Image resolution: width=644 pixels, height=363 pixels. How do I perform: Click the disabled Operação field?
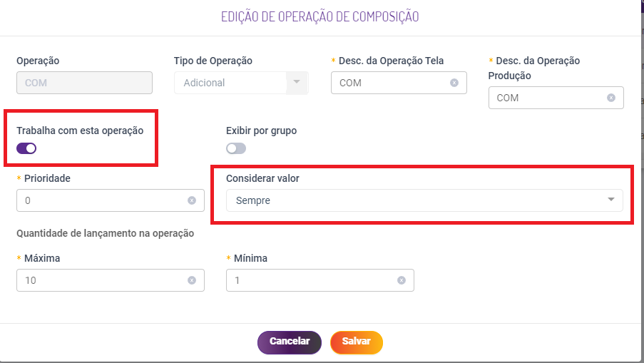click(x=84, y=83)
